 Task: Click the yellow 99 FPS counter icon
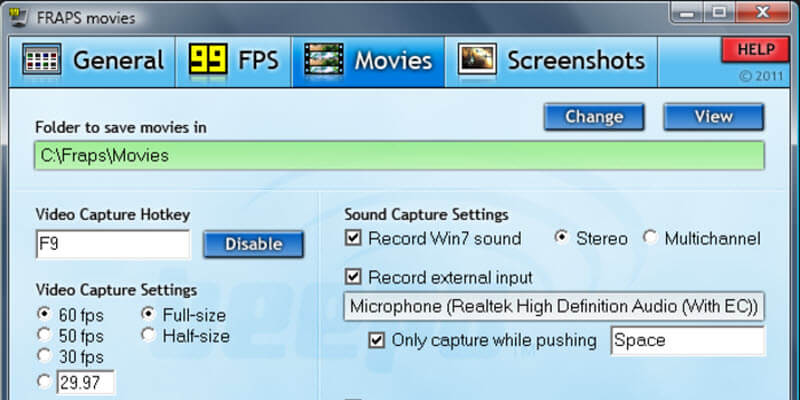[x=208, y=59]
